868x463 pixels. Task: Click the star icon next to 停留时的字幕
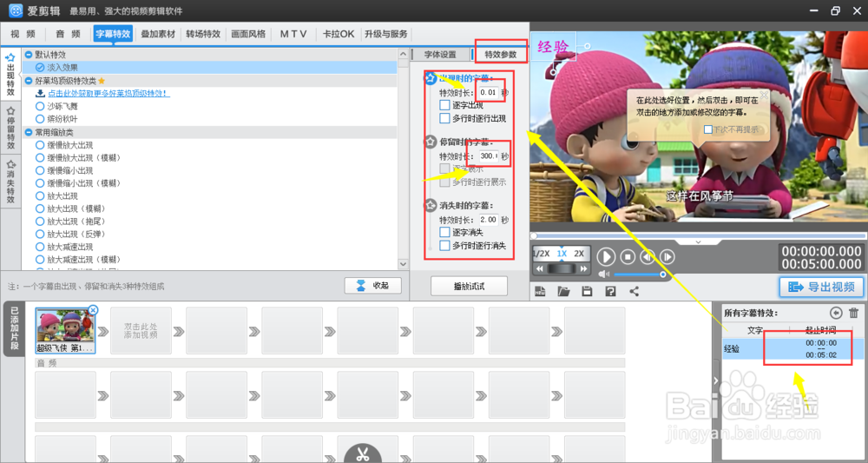pos(431,142)
